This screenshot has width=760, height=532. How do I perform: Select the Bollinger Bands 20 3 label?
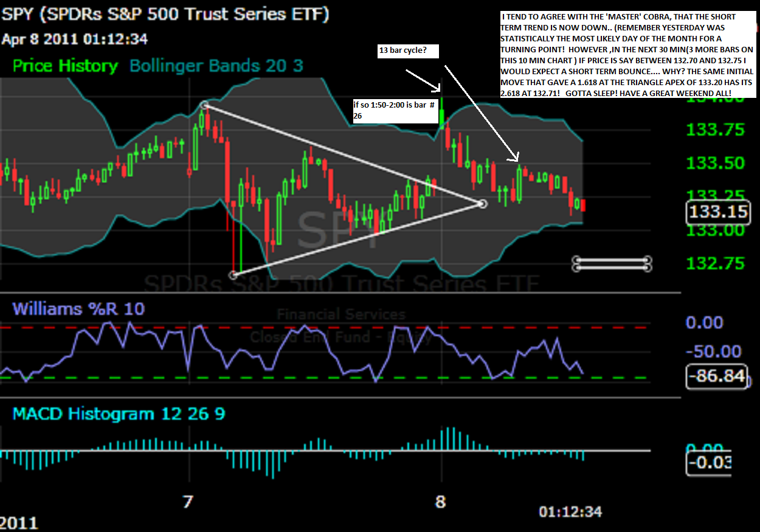[215, 66]
